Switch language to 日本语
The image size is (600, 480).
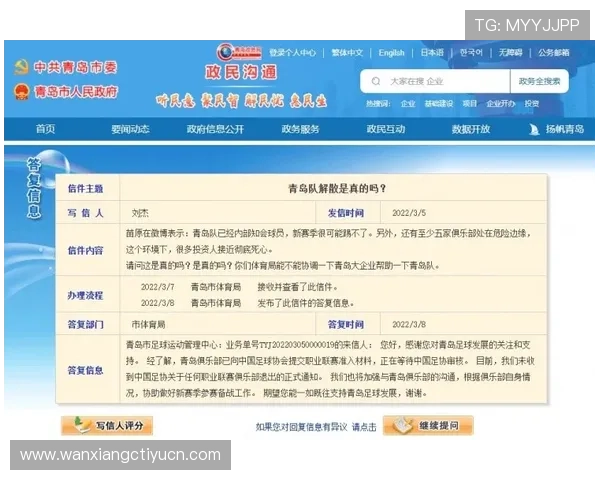point(432,52)
